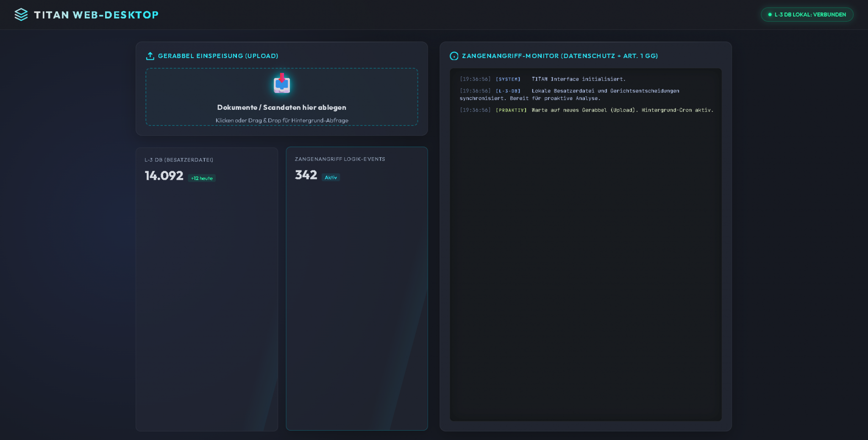This screenshot has height=440, width=868.
Task: Select the [L-3-DB] tag in the log
Action: (507, 91)
